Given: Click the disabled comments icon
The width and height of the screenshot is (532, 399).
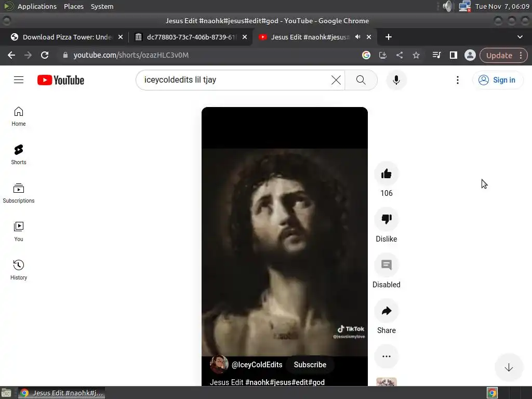Looking at the screenshot, I should coord(387,265).
